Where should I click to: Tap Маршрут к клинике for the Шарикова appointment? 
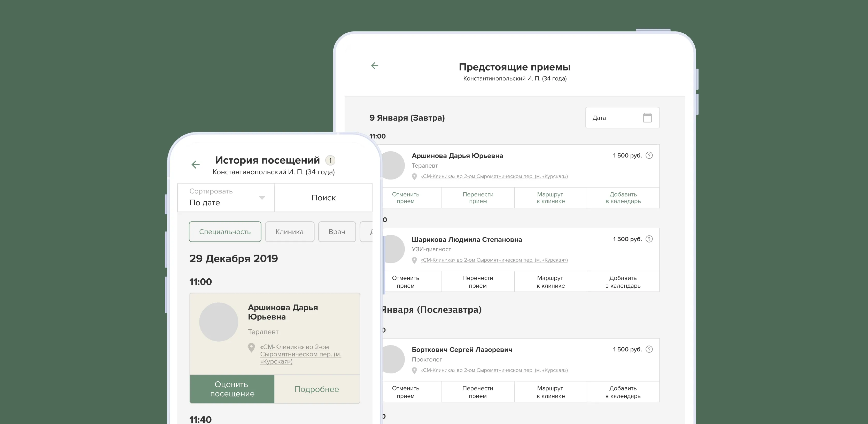tap(551, 281)
